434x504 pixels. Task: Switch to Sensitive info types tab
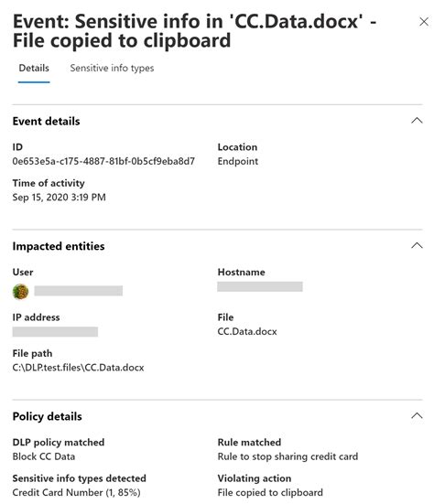[x=112, y=68]
